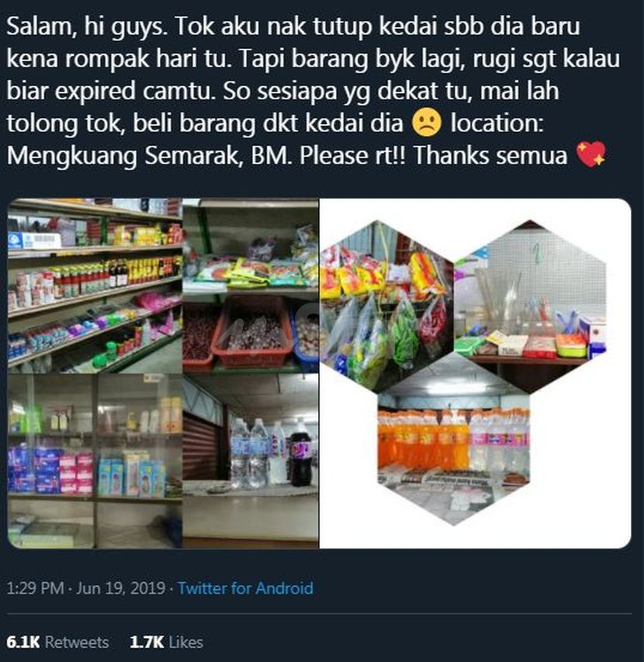
Task: Open photo of water bottles on counter
Action: coord(251,461)
